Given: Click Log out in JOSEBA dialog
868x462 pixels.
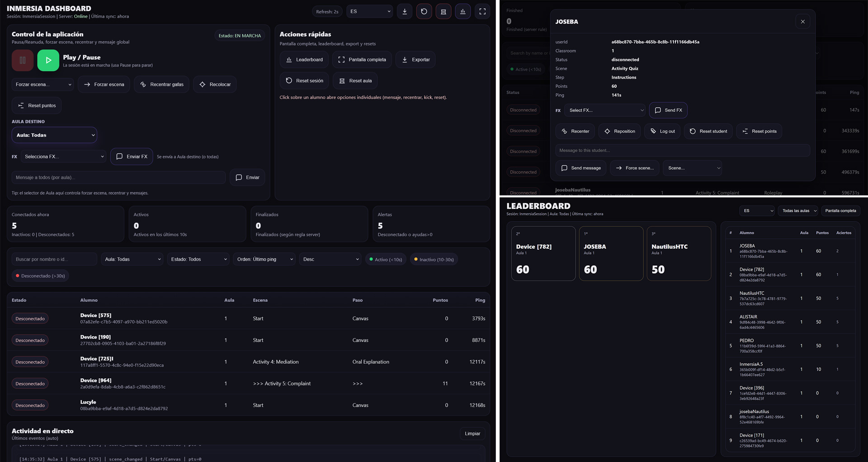Looking at the screenshot, I should click(662, 131).
